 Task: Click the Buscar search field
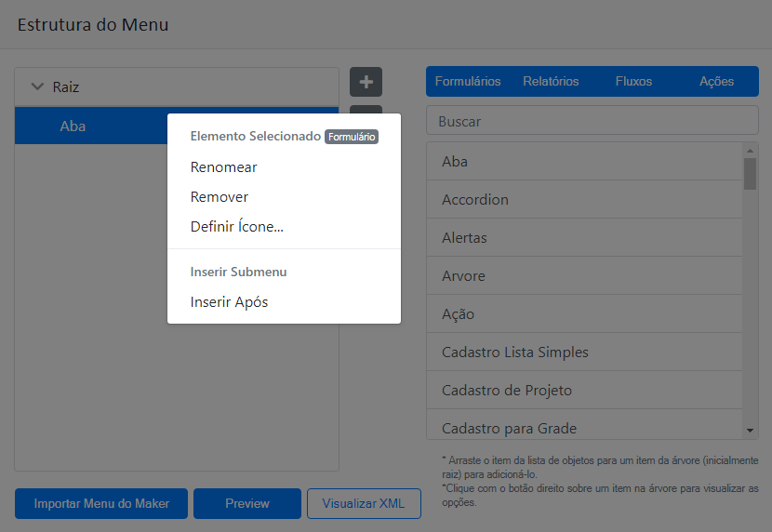592,121
